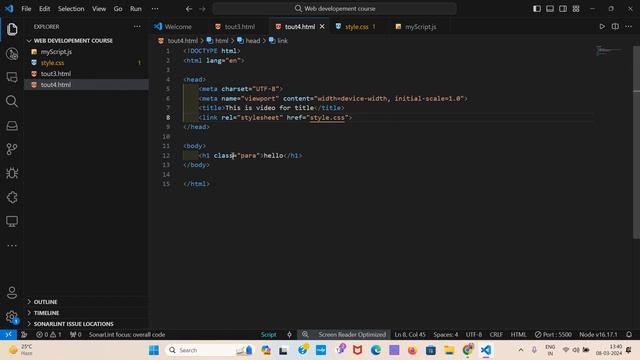Toggle Screen Reader Optimized status

tap(352, 334)
